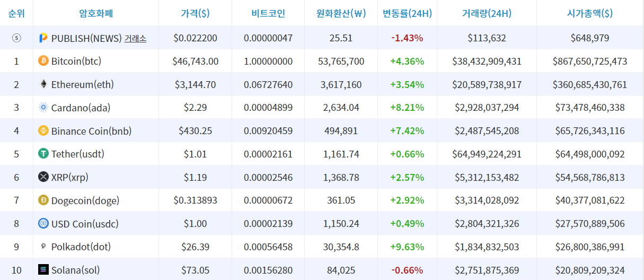Click the XRP black logo icon
This screenshot has width=644, height=280.
[x=43, y=177]
